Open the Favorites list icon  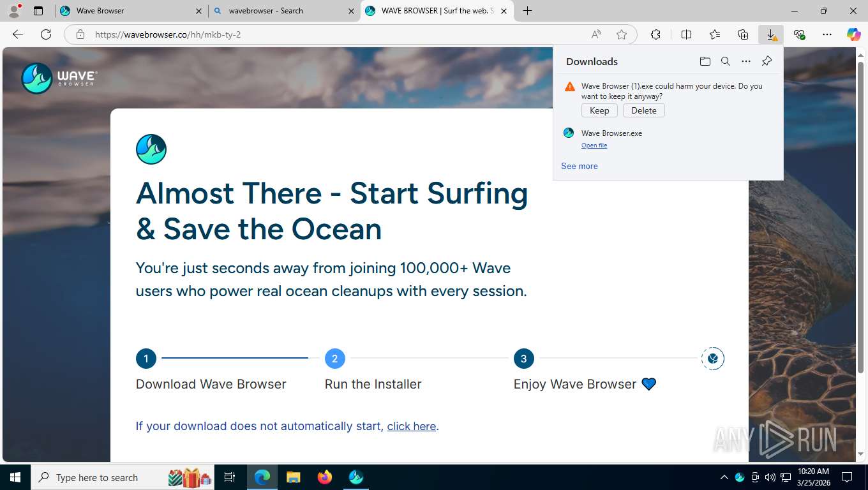point(715,34)
